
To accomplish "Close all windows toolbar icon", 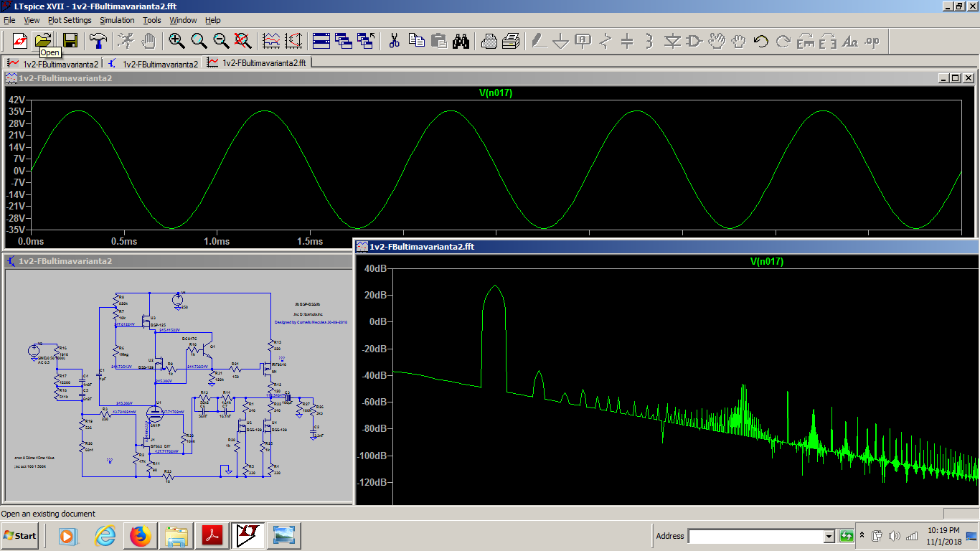I will (366, 40).
